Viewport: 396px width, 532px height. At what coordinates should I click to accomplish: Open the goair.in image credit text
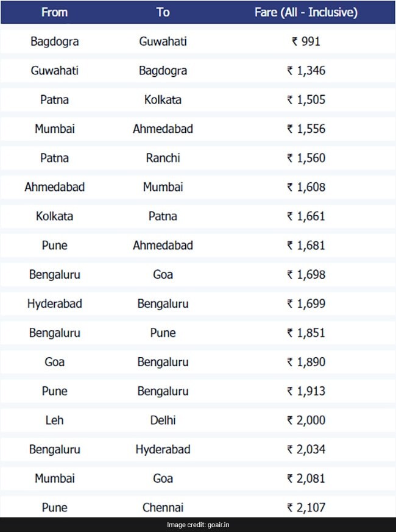coord(197,525)
